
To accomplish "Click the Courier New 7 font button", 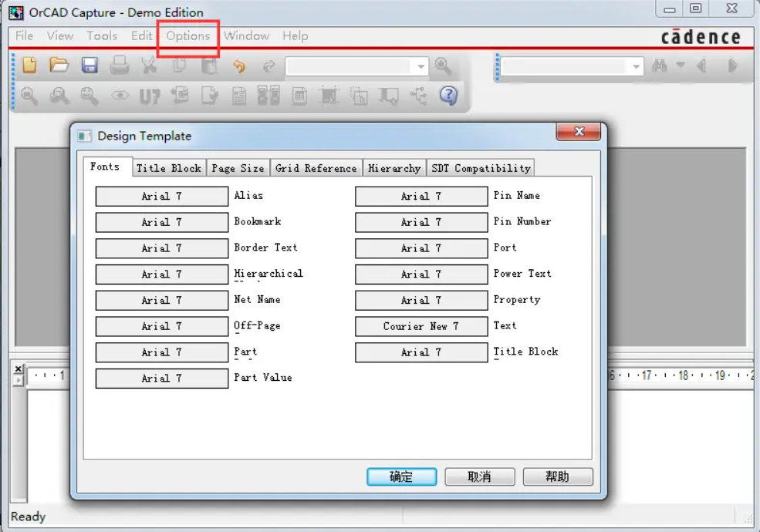I will pos(421,327).
